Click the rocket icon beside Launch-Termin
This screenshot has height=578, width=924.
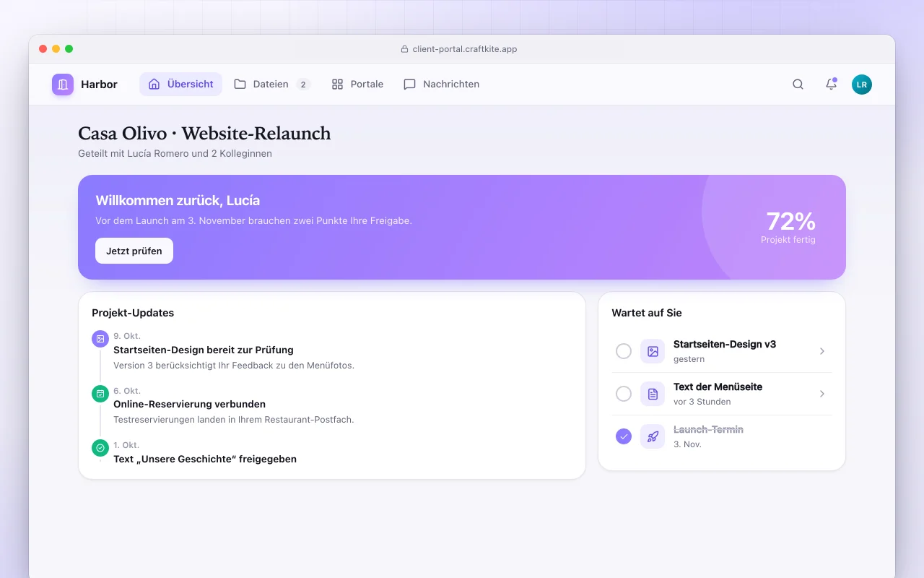point(653,436)
